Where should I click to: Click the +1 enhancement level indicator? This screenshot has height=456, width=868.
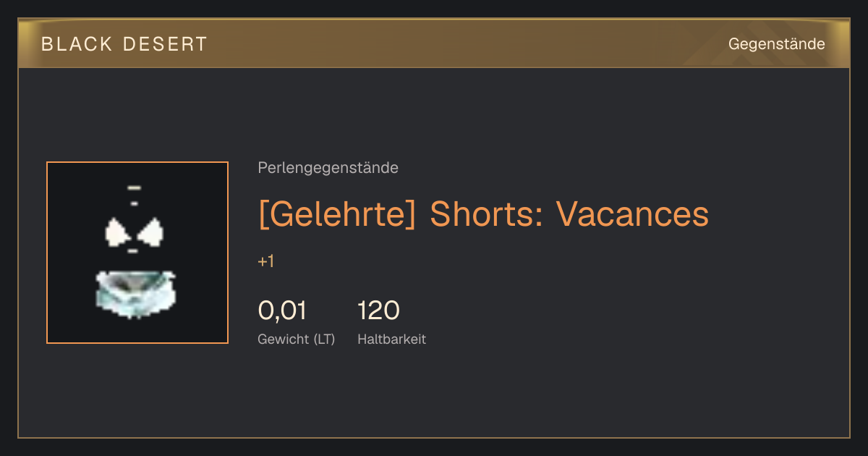(x=265, y=262)
